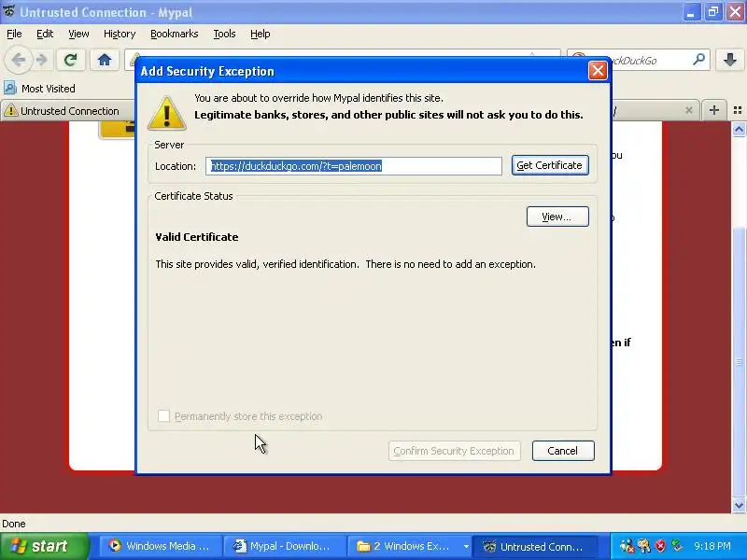
Task: Click the network tray icon with red X
Action: click(627, 546)
